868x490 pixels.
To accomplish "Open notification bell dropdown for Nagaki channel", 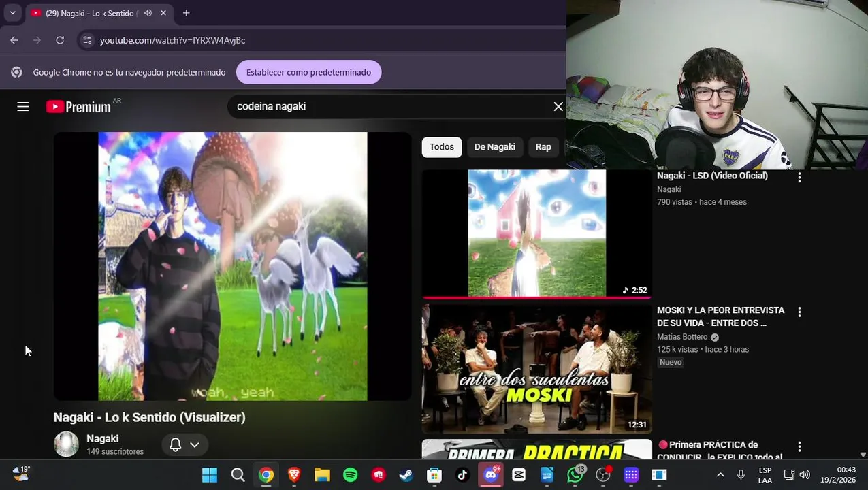I will coord(184,444).
